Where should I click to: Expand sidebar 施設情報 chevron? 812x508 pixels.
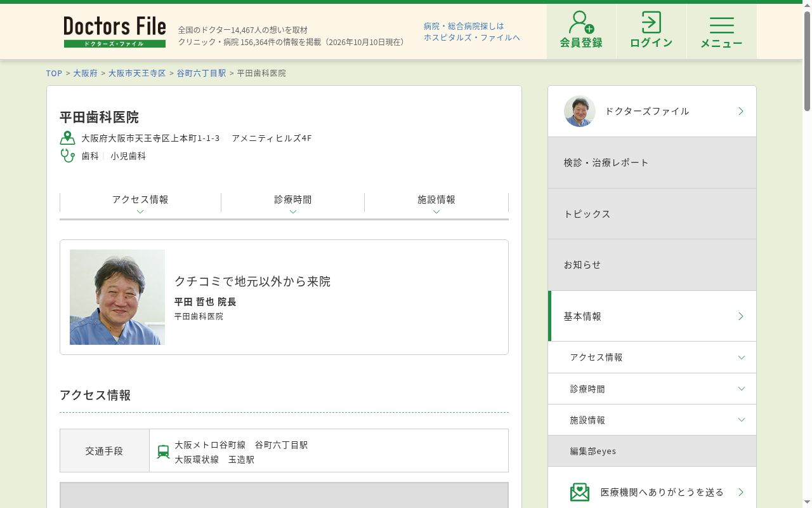coord(742,420)
